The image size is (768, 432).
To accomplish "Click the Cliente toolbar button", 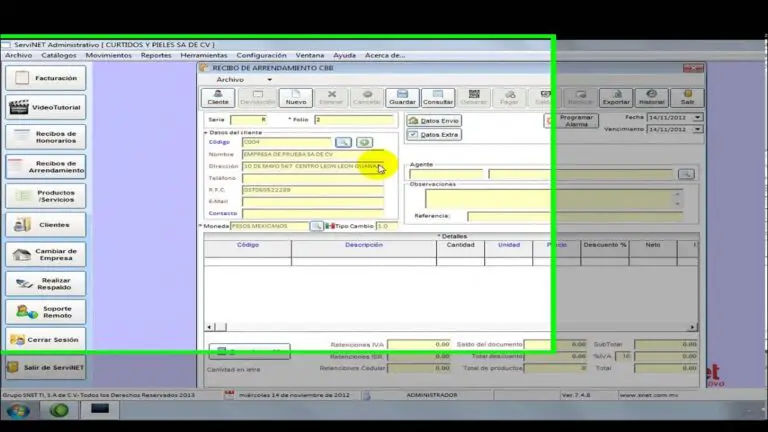I will 218,97.
